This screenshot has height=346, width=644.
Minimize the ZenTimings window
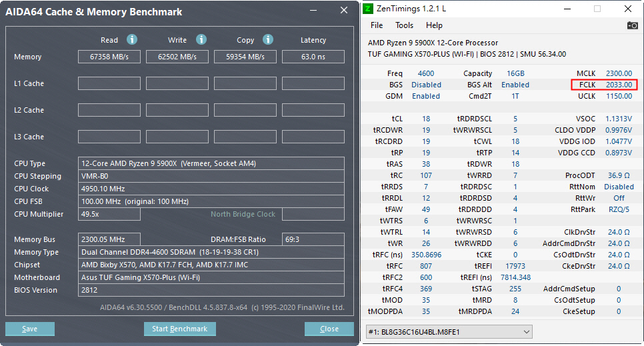click(567, 9)
